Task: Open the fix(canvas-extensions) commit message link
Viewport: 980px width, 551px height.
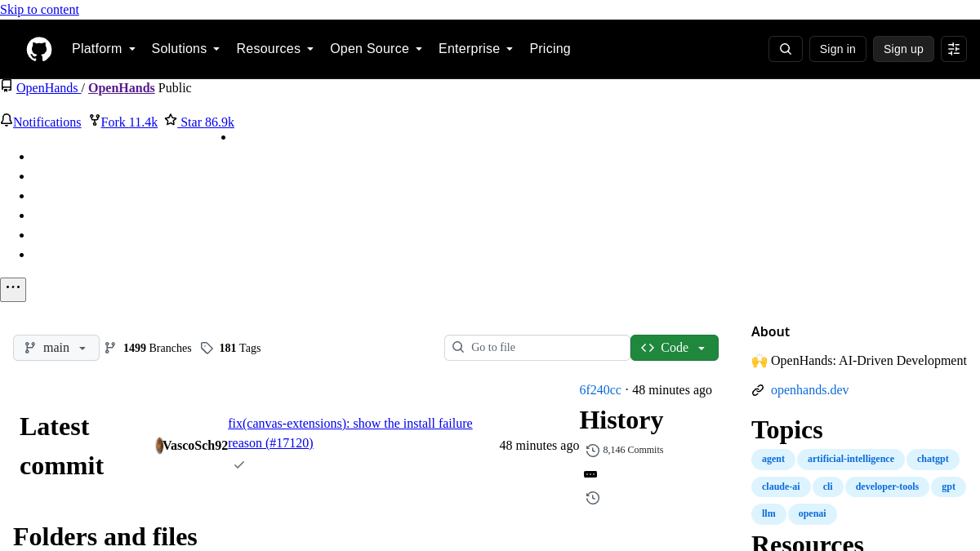Action: point(350,433)
